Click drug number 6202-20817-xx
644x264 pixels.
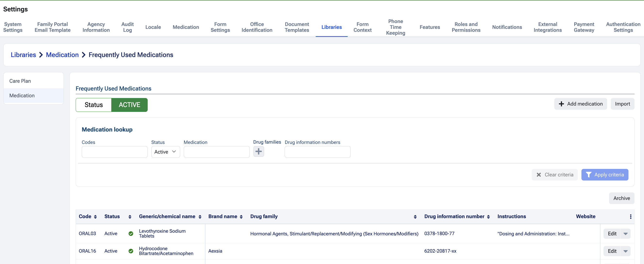(440, 251)
